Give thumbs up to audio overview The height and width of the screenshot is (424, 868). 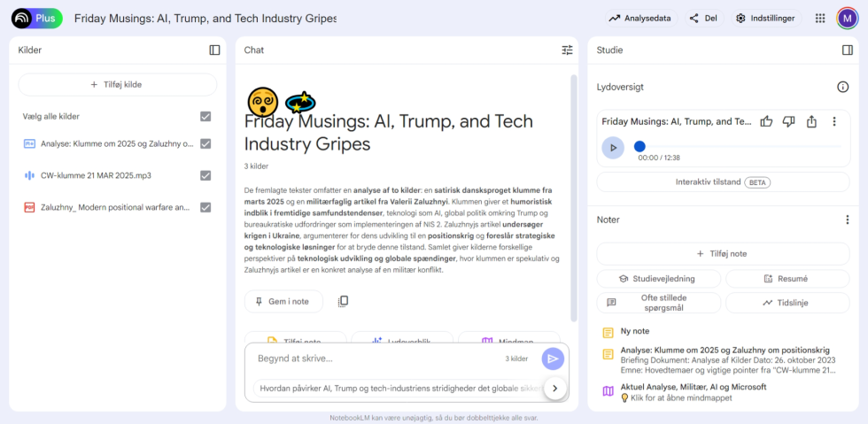coord(766,121)
